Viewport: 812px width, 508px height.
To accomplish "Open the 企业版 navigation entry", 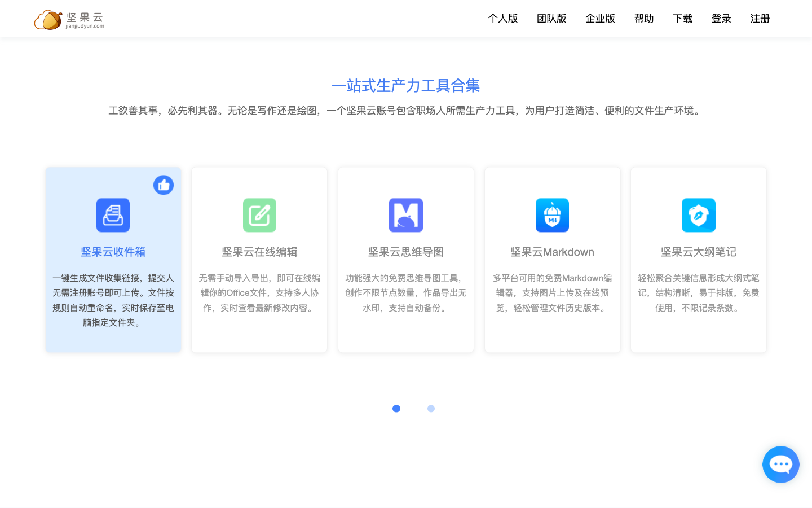I will pyautogui.click(x=600, y=19).
